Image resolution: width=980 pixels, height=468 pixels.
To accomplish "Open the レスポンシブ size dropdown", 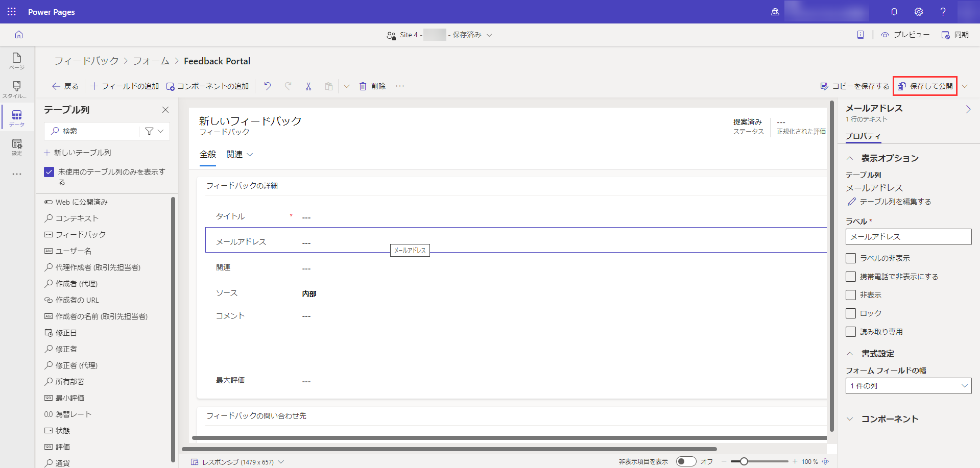I will point(281,462).
